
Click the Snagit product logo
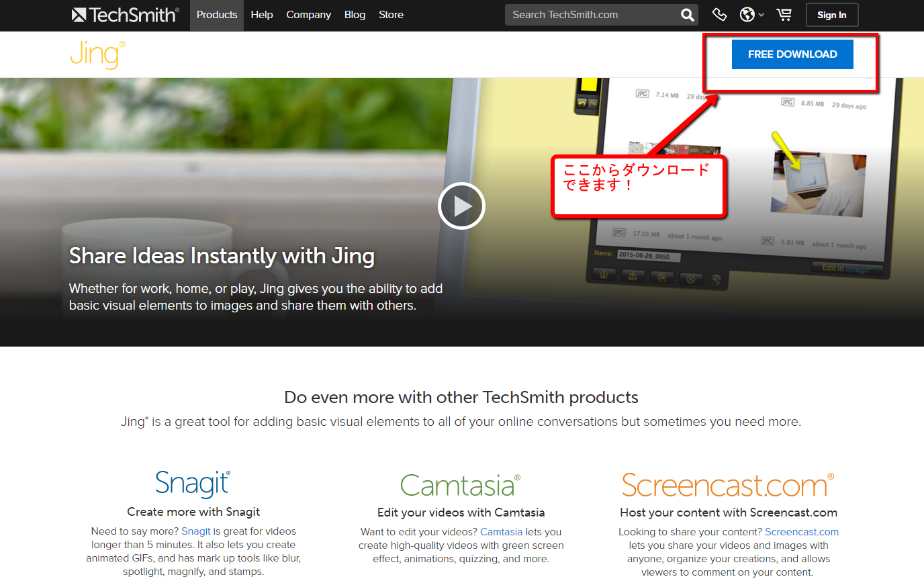[x=193, y=484]
